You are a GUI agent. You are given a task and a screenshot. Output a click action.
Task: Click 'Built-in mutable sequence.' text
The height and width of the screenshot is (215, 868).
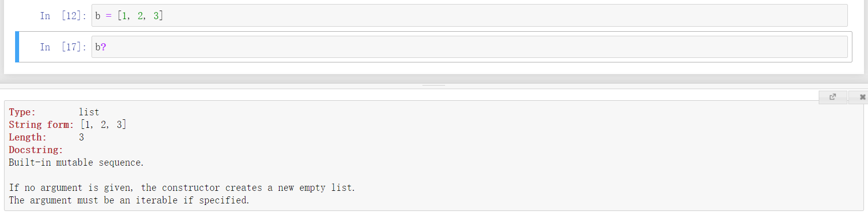[x=76, y=163]
